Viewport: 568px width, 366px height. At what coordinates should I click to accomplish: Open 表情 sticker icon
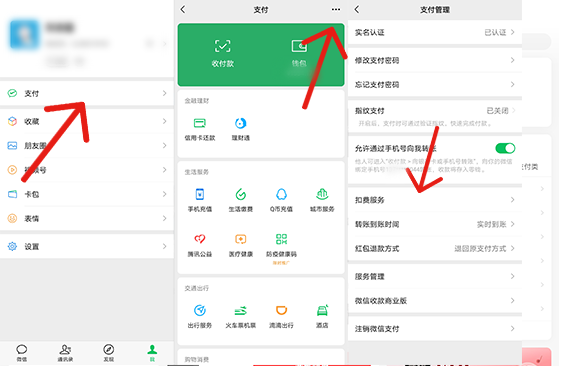(12, 218)
